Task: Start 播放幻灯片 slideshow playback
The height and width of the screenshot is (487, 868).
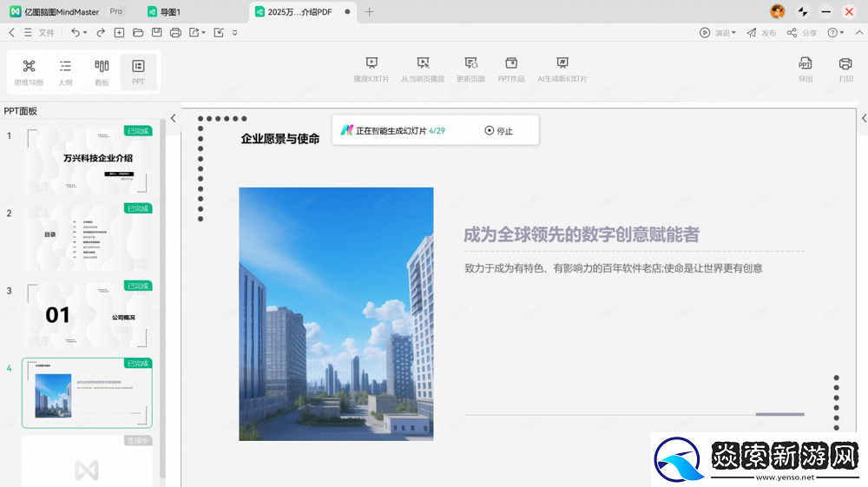Action: click(372, 69)
